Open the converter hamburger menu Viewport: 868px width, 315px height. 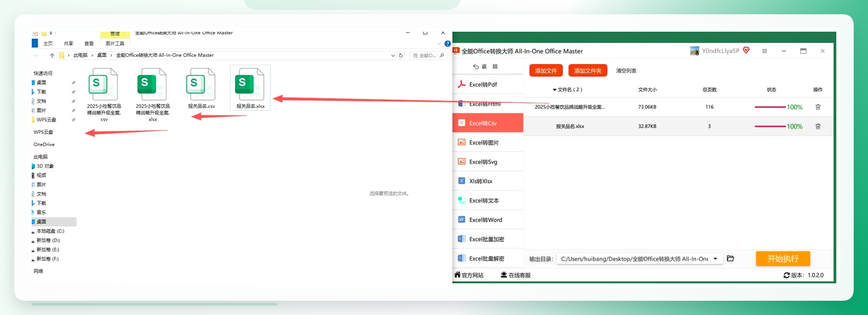tap(764, 50)
